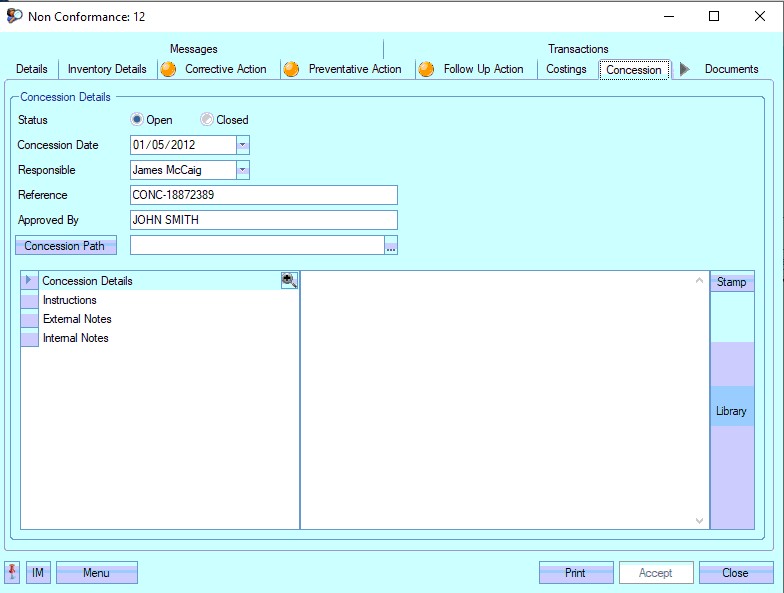
Task: Expand the Responsible person dropdown
Action: pyautogui.click(x=242, y=170)
